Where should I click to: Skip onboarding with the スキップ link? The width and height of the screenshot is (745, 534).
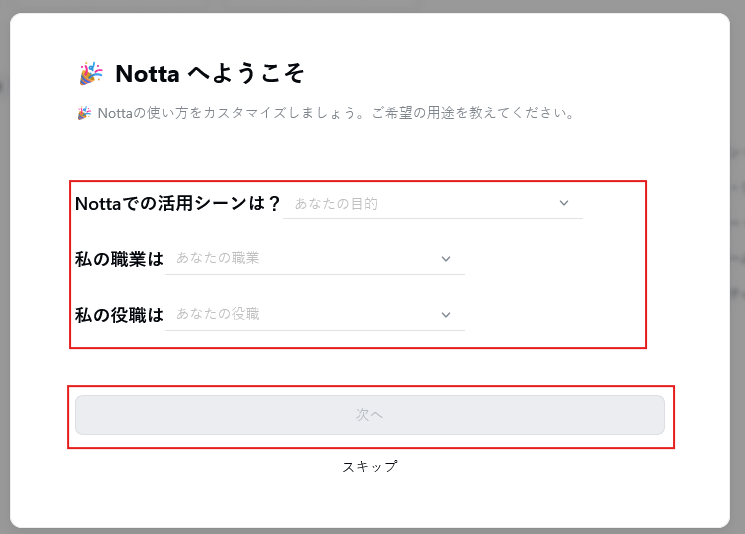(370, 467)
